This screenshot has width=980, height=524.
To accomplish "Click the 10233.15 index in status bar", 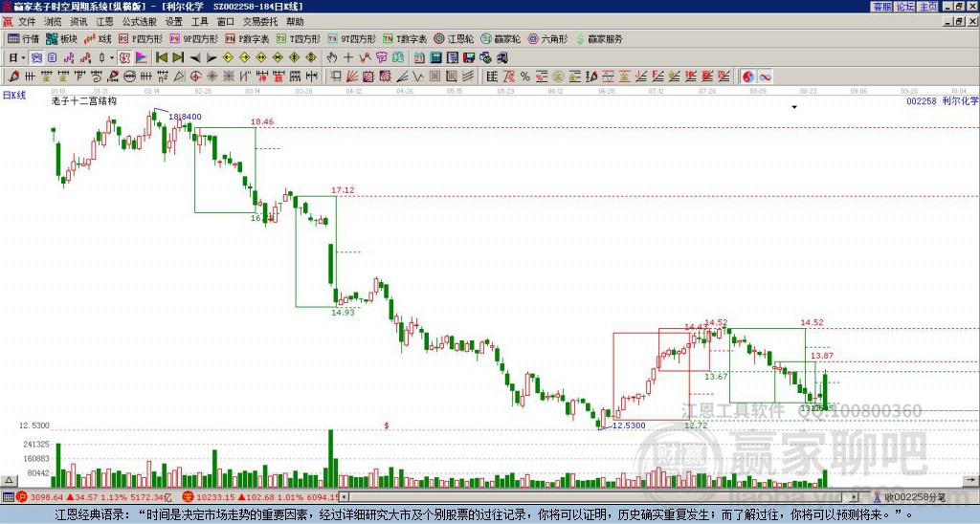I will click(x=217, y=498).
